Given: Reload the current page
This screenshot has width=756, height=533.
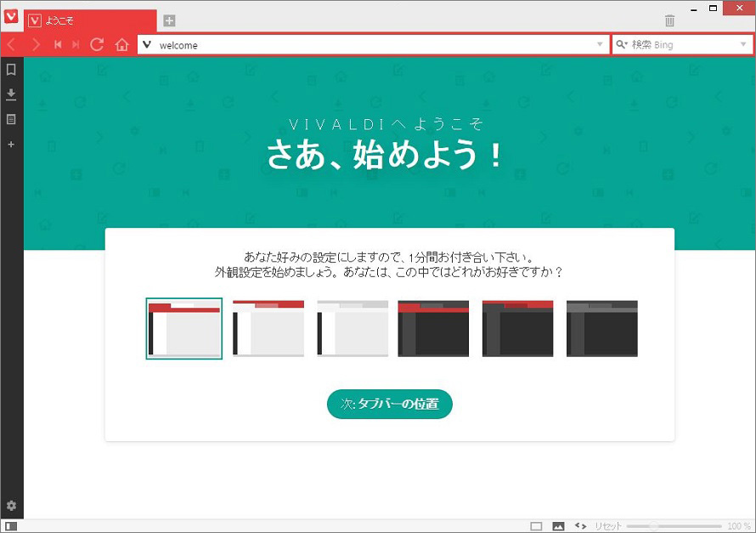Looking at the screenshot, I should tap(97, 45).
